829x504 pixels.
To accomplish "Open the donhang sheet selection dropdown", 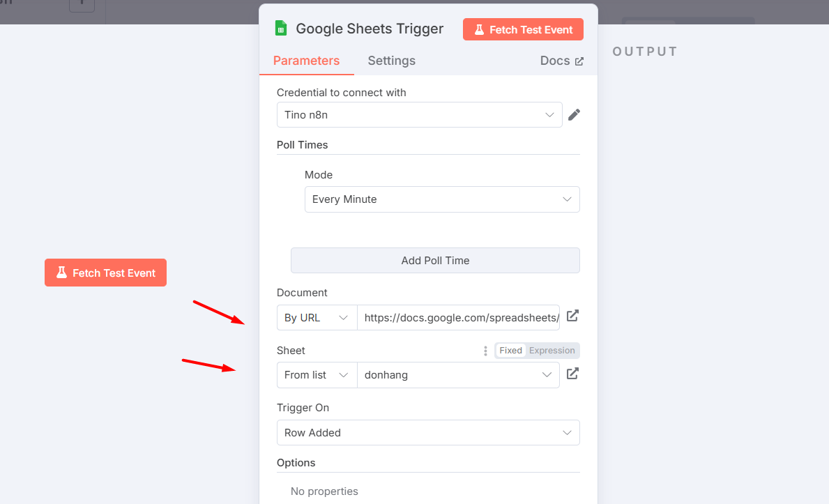I will 458,375.
